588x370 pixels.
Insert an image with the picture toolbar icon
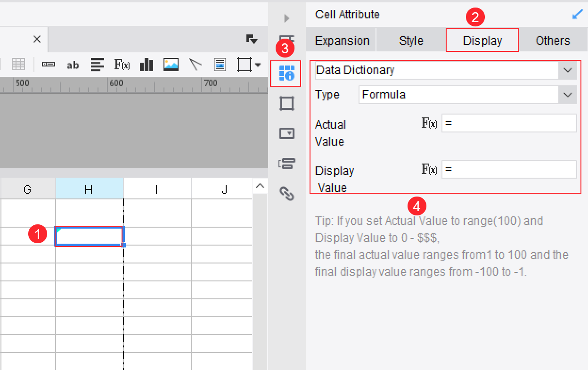[171, 65]
